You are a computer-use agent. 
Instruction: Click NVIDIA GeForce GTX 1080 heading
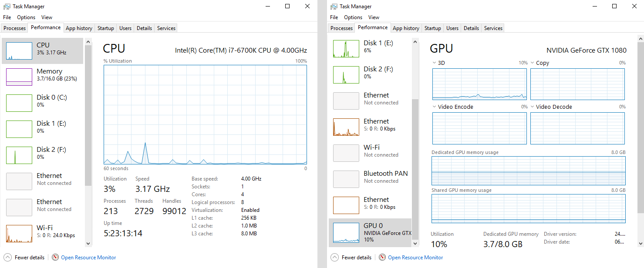point(587,50)
